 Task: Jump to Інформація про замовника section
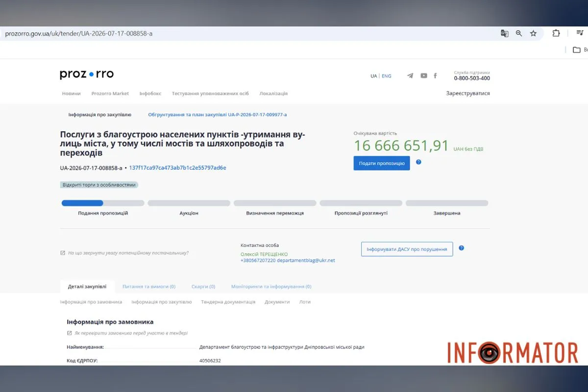(x=91, y=302)
